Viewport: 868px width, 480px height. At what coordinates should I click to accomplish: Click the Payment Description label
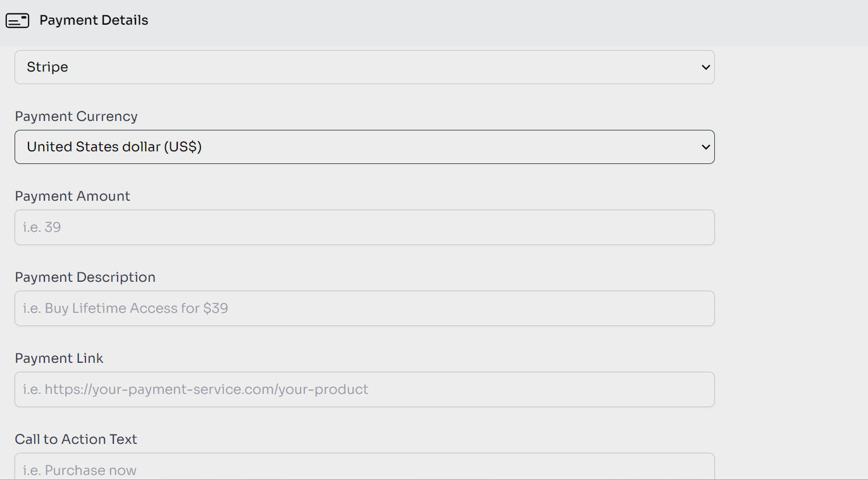[85, 277]
